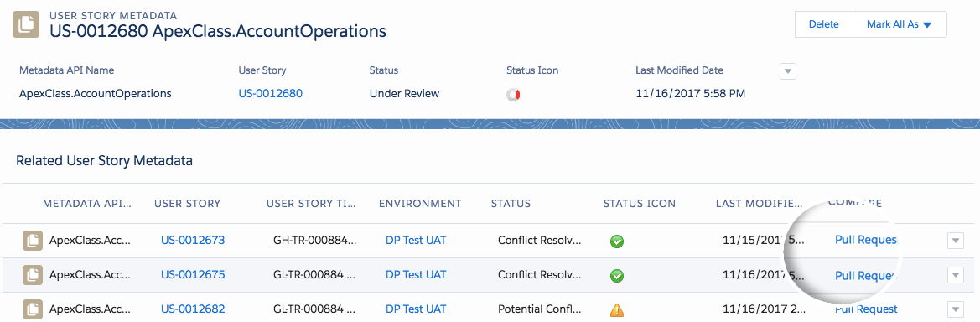980x322 pixels.
Task: Click Conflict Resolv... status in US-0012675 row
Action: (540, 274)
